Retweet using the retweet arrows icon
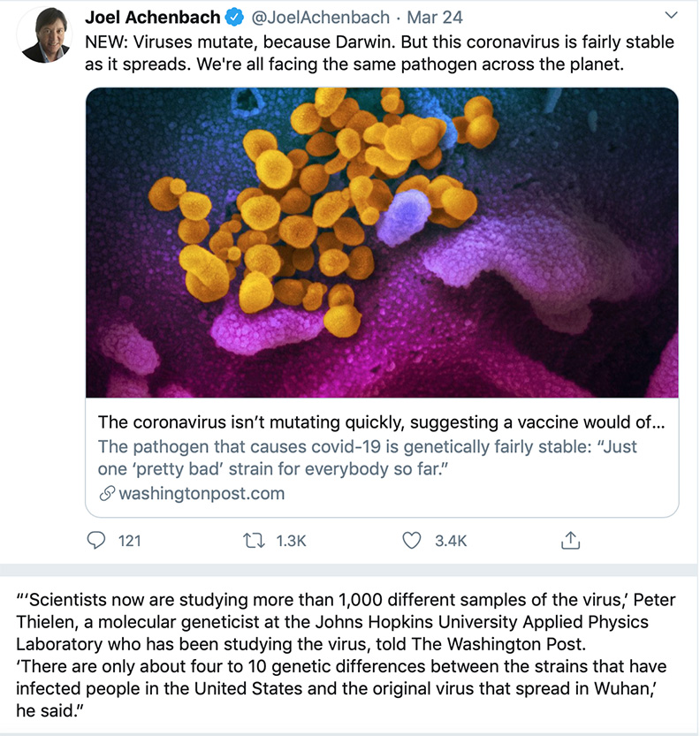700x736 pixels. click(254, 541)
